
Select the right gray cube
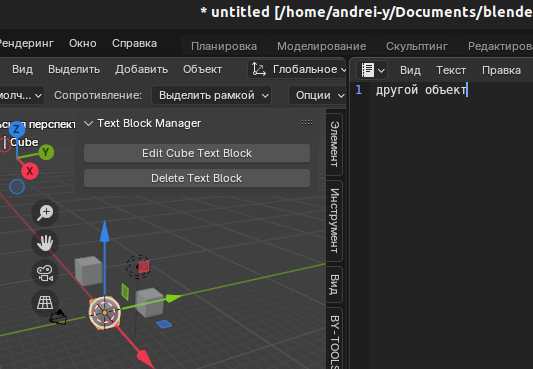150,302
